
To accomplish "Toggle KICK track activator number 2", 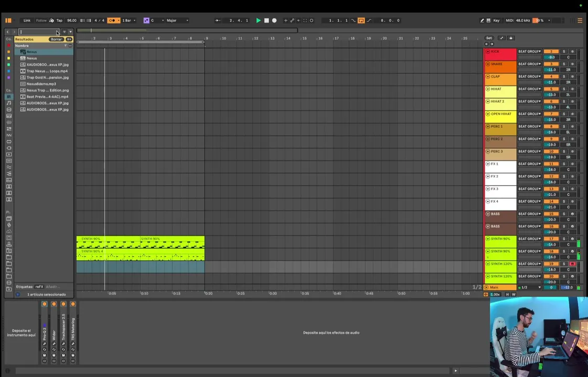I will 551,52.
